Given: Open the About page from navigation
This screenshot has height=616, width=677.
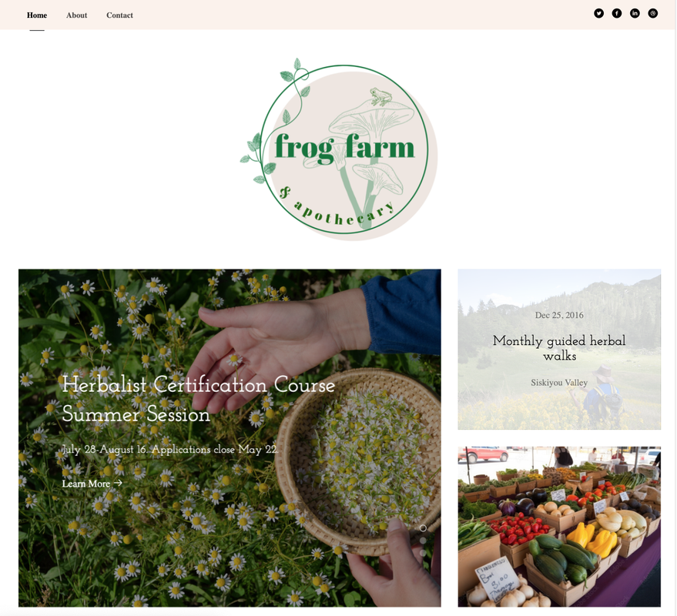Looking at the screenshot, I should tap(76, 15).
